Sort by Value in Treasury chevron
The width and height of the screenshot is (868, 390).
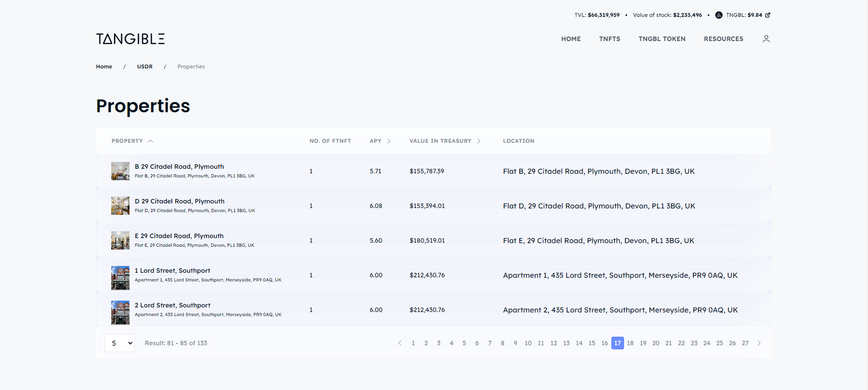pos(479,141)
